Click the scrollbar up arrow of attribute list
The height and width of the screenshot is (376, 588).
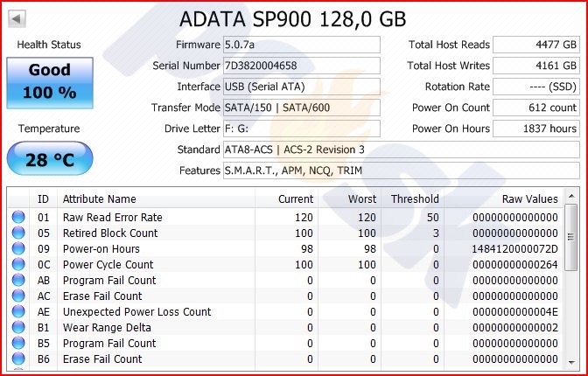click(x=571, y=196)
